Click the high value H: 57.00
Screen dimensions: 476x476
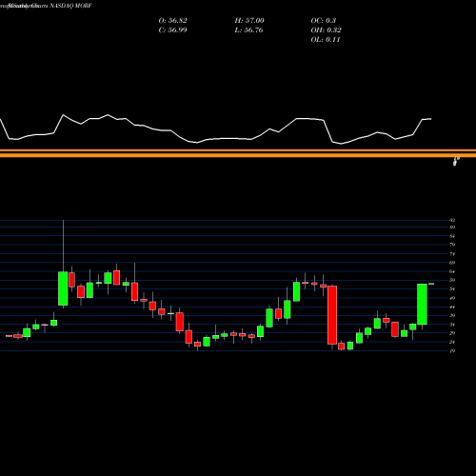(249, 21)
